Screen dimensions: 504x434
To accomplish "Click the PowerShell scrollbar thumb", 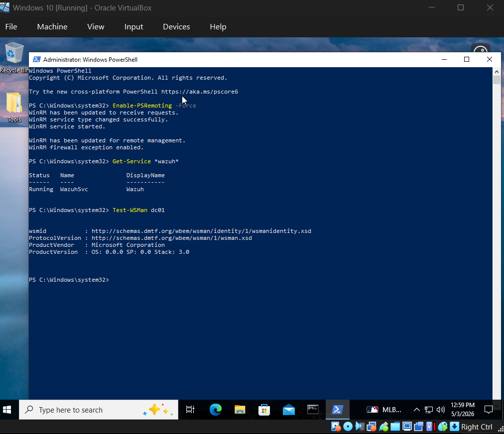I will (x=497, y=80).
